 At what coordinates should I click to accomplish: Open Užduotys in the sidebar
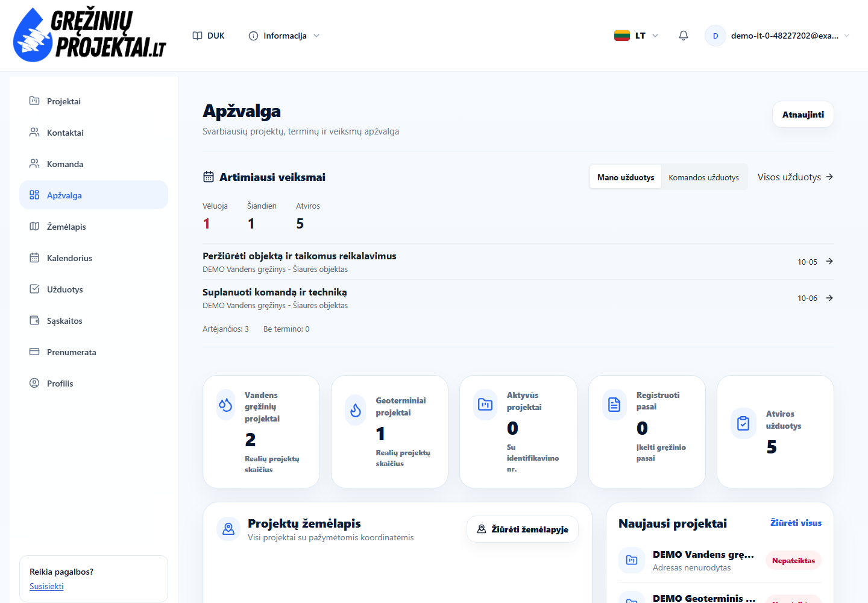pyautogui.click(x=93, y=289)
